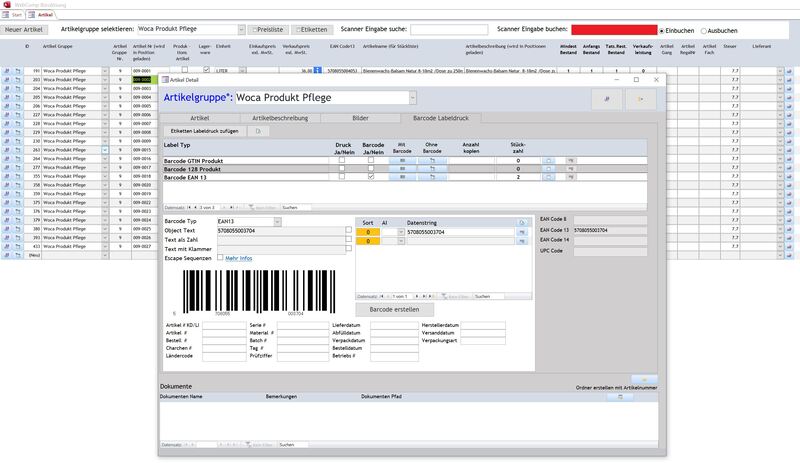Toggle Lagerware checkbox in first article row

[206, 69]
